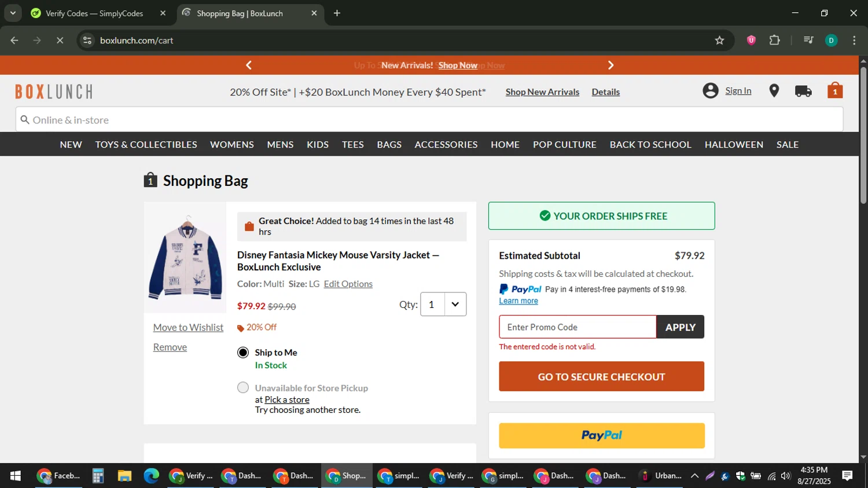Open the Chrome three-dot menu

(x=854, y=41)
